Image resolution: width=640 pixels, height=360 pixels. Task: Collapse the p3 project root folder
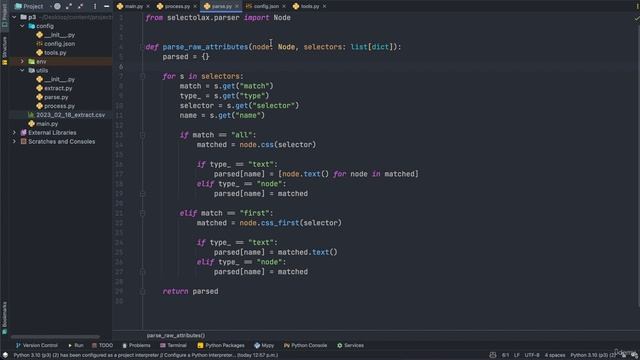click(x=14, y=17)
